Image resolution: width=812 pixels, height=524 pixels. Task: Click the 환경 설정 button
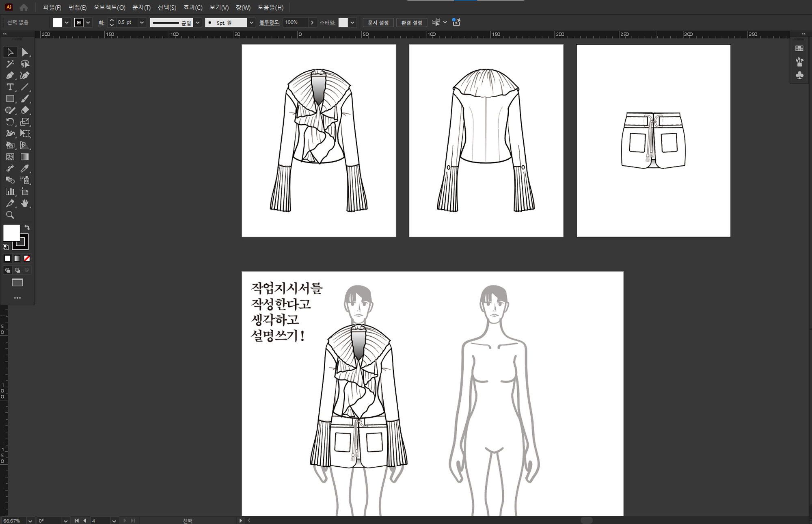click(x=411, y=23)
